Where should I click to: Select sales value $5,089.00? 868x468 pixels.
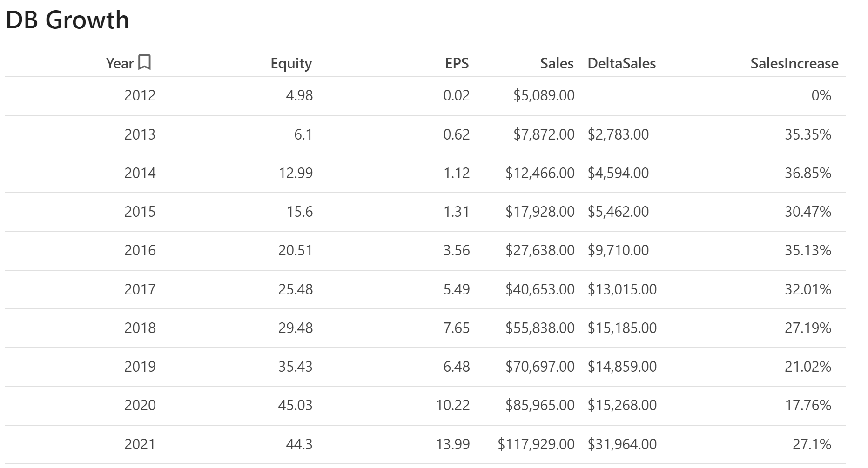(x=544, y=95)
